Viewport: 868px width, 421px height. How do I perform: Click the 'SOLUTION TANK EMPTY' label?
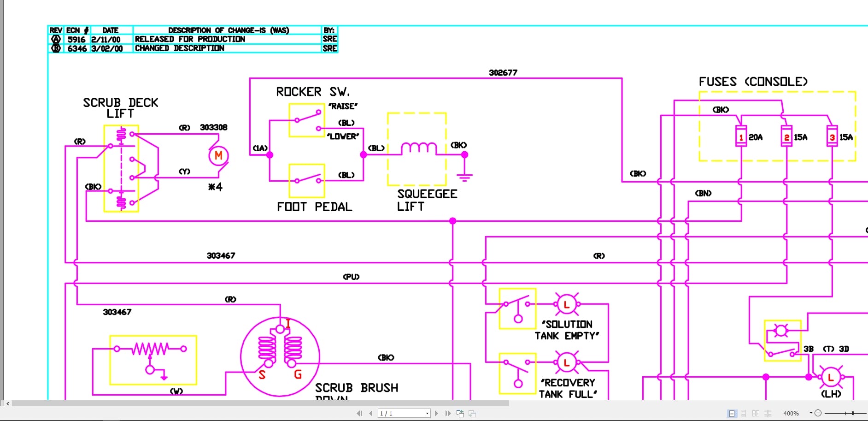pyautogui.click(x=567, y=330)
